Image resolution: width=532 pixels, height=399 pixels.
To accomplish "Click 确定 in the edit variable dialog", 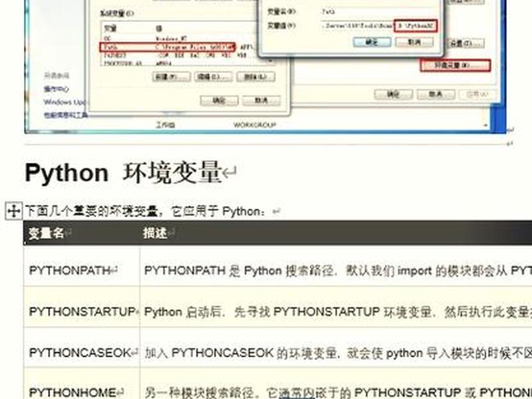I will pyautogui.click(x=372, y=42).
